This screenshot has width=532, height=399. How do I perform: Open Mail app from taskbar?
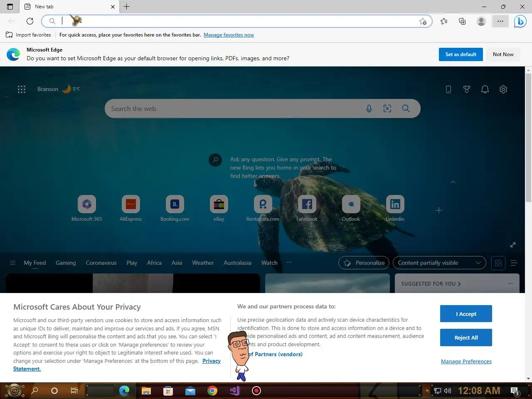[x=190, y=391]
